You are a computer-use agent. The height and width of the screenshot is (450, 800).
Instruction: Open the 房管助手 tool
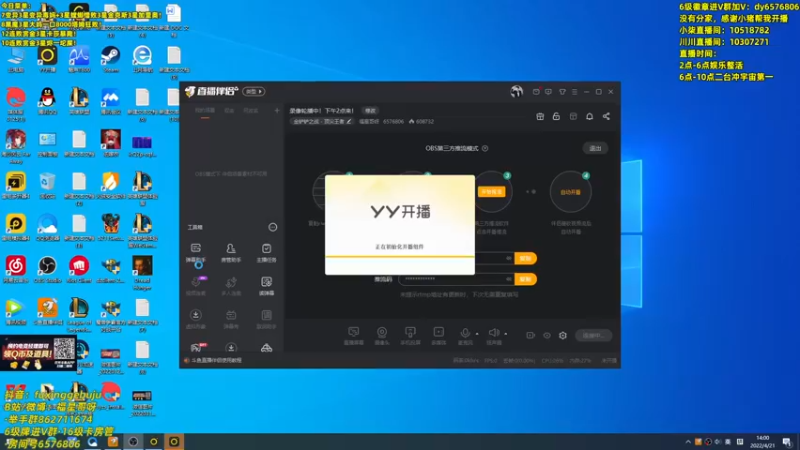(231, 253)
